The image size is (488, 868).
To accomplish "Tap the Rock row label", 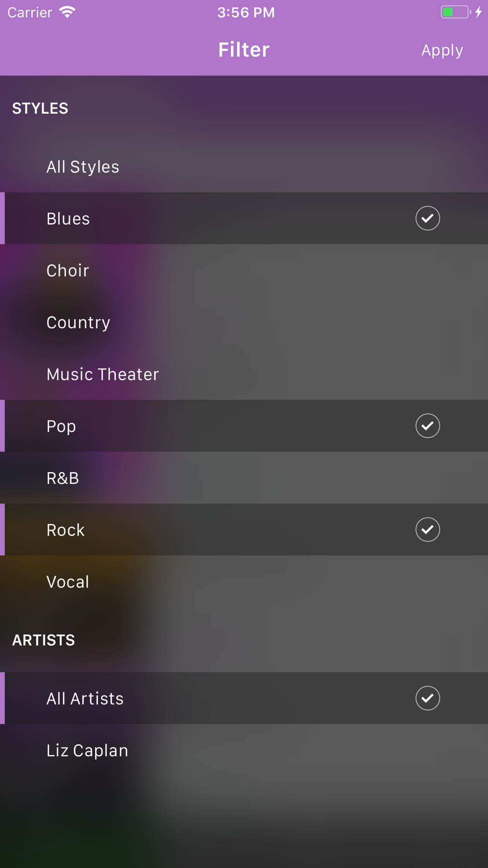I will click(x=66, y=530).
